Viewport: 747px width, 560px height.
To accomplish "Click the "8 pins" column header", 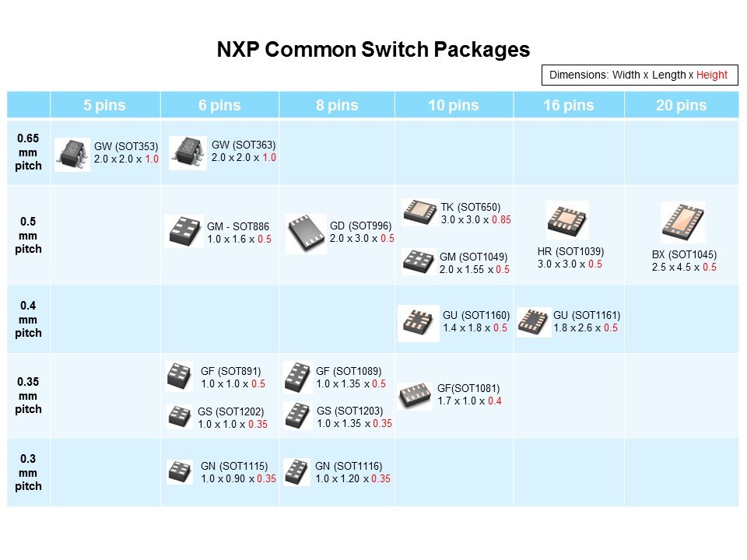I will point(336,105).
